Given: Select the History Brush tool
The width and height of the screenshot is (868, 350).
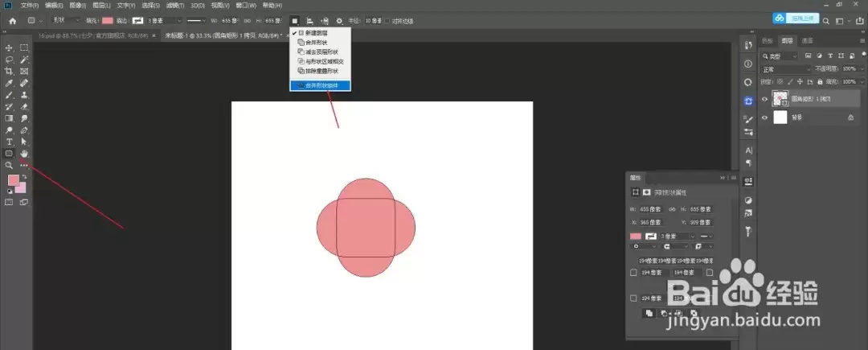Looking at the screenshot, I should coord(9,106).
